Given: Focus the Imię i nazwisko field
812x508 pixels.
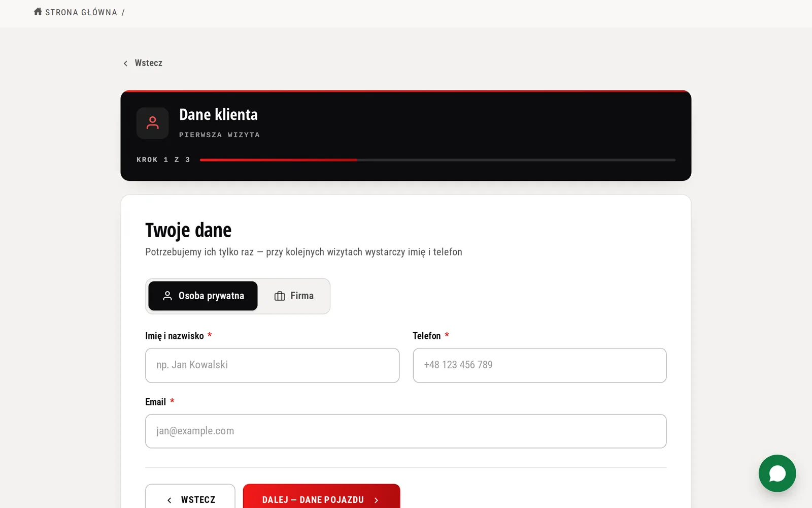Looking at the screenshot, I should point(272,365).
